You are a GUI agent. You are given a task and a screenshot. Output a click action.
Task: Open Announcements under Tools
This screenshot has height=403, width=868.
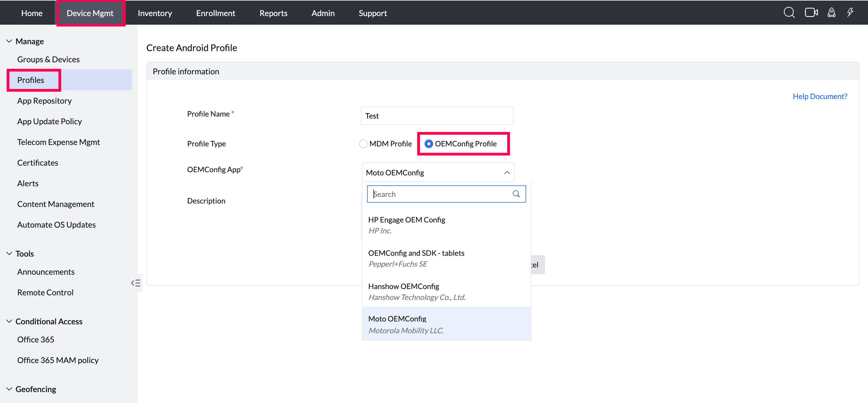tap(45, 272)
